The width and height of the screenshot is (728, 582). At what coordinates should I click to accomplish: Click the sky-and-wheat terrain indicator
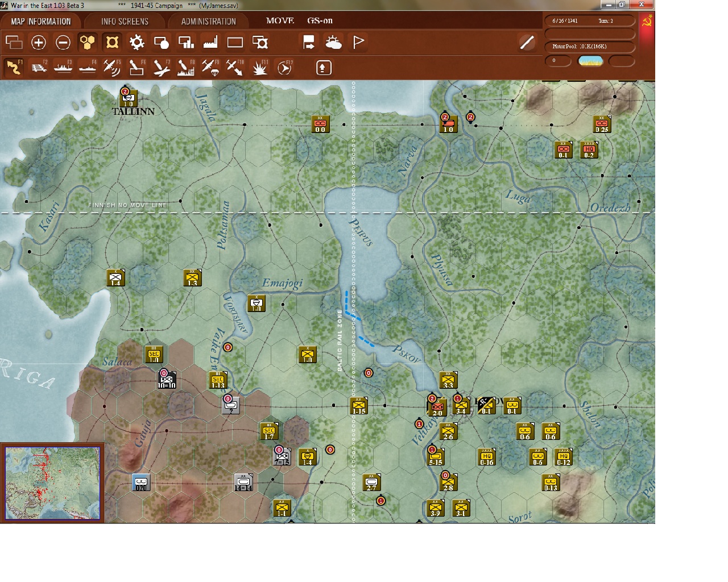[x=590, y=61]
